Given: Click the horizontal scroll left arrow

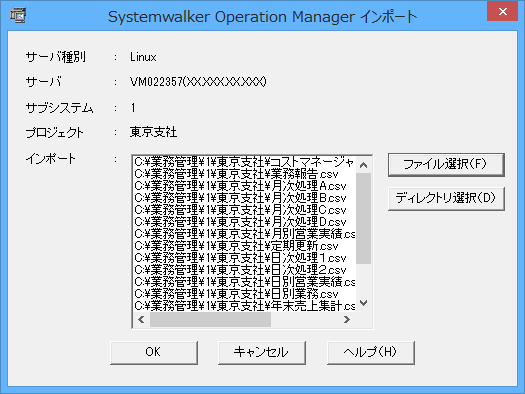Looking at the screenshot, I should (x=141, y=320).
